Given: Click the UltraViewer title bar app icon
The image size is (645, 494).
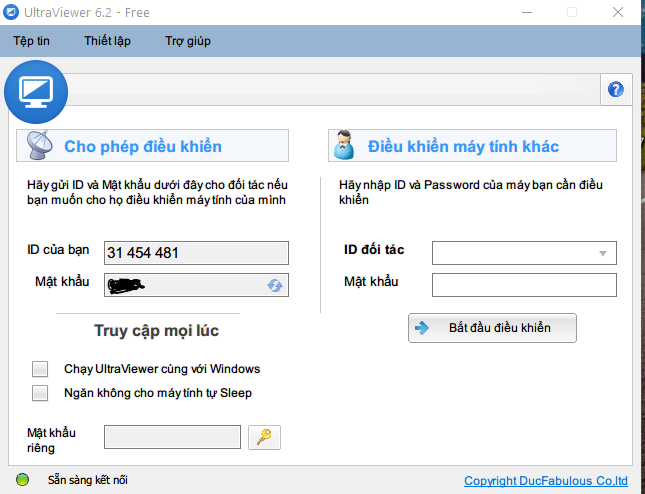Looking at the screenshot, I should click(x=11, y=12).
